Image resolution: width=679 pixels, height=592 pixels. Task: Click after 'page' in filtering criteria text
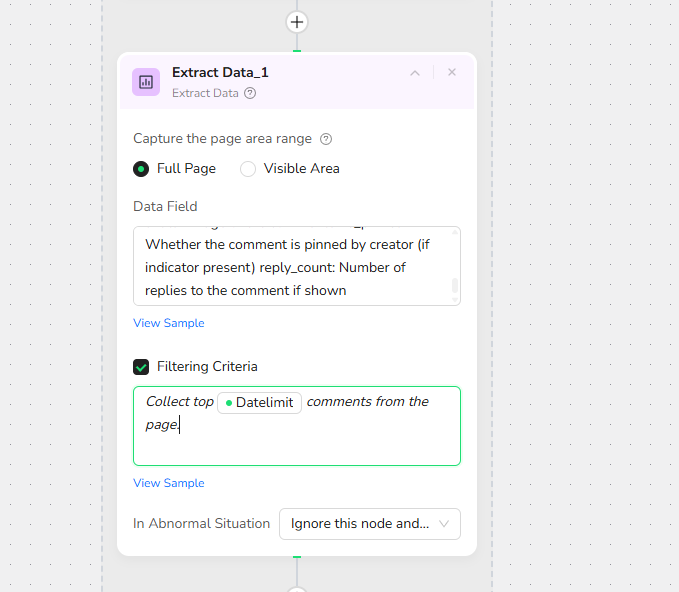tap(178, 425)
